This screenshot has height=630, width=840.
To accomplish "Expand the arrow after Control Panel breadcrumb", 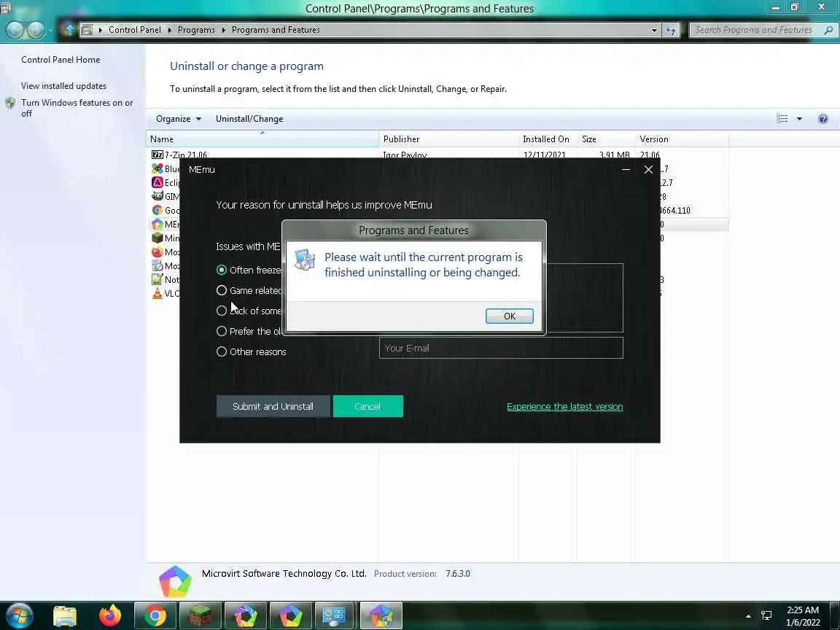I will (169, 30).
